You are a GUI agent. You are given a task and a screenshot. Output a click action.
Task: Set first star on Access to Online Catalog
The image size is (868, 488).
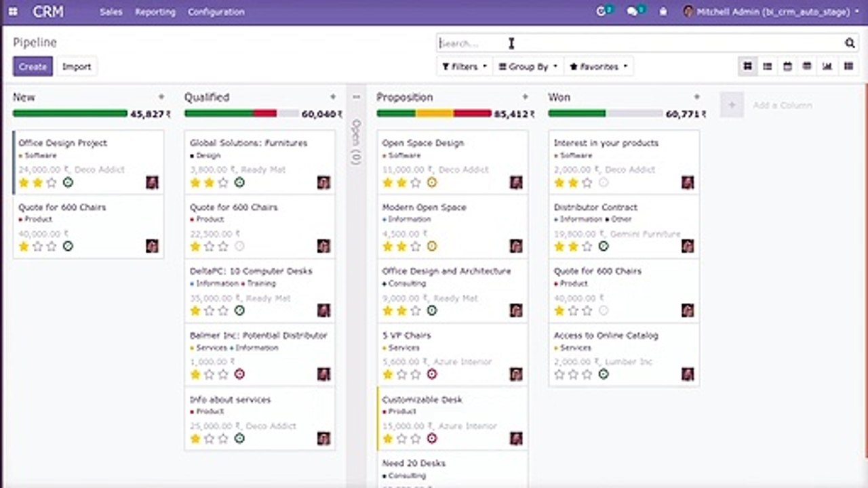click(x=559, y=374)
